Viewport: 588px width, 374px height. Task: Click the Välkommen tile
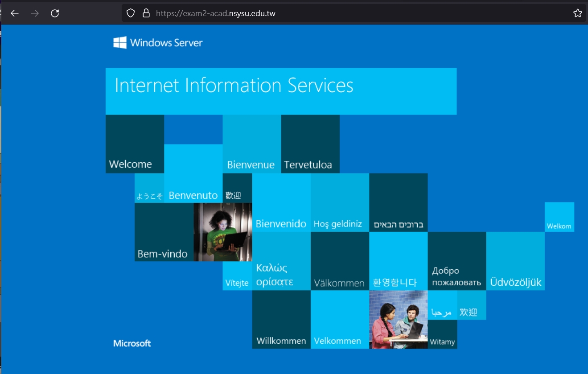point(340,261)
